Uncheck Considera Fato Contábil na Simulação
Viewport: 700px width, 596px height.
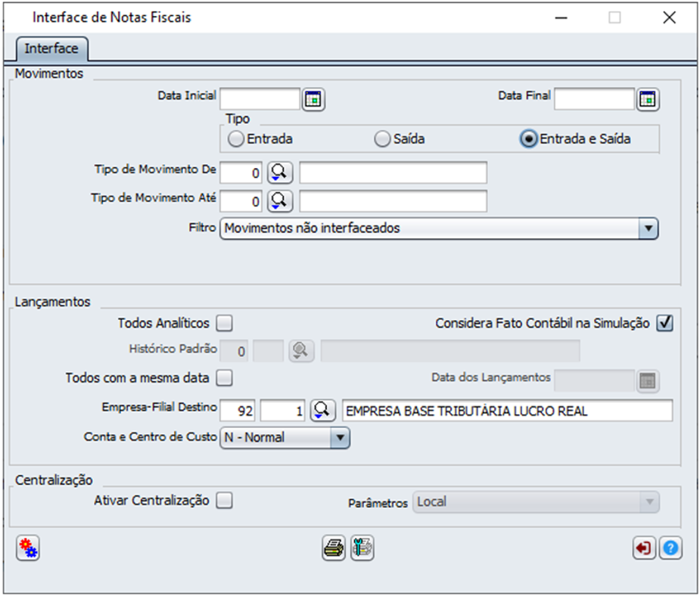click(x=664, y=323)
